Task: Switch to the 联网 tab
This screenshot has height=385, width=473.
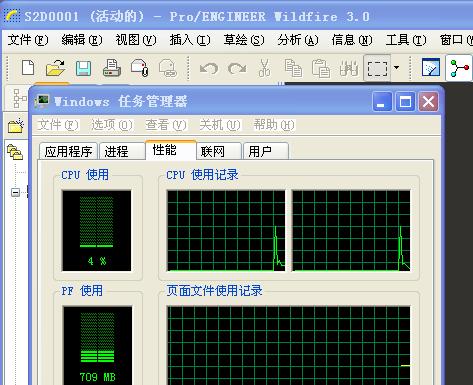Action: click(x=219, y=151)
